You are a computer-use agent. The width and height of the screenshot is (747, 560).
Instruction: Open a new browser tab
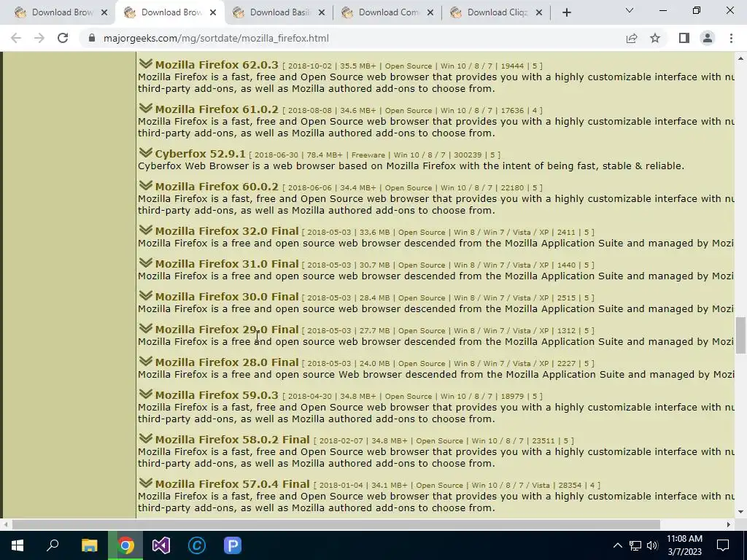[566, 13]
